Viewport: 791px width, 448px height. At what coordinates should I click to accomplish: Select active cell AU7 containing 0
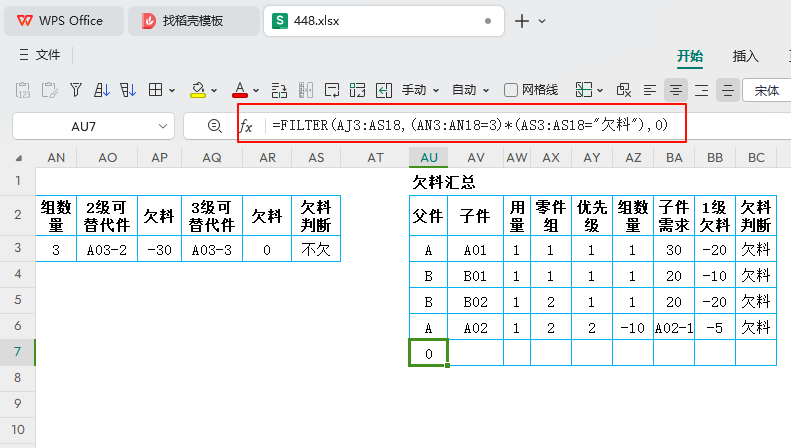pos(428,353)
